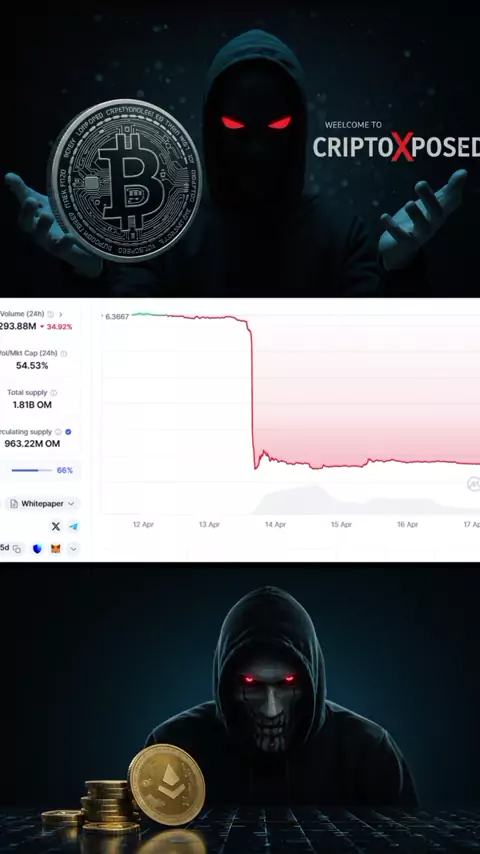
Task: Click the CoinMarketCap watermark on the chart
Action: click(473, 484)
